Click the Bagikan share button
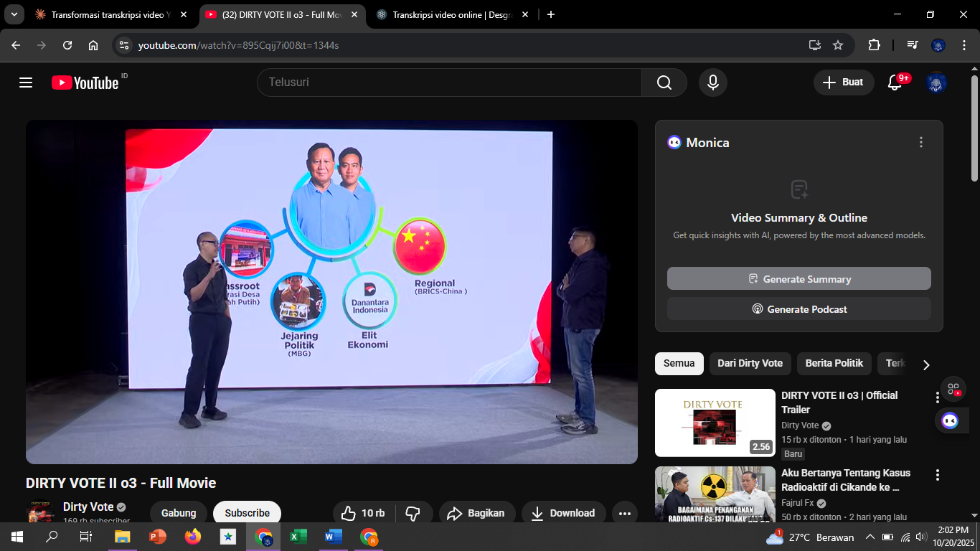Screen dimensions: 980x551 point(476,513)
